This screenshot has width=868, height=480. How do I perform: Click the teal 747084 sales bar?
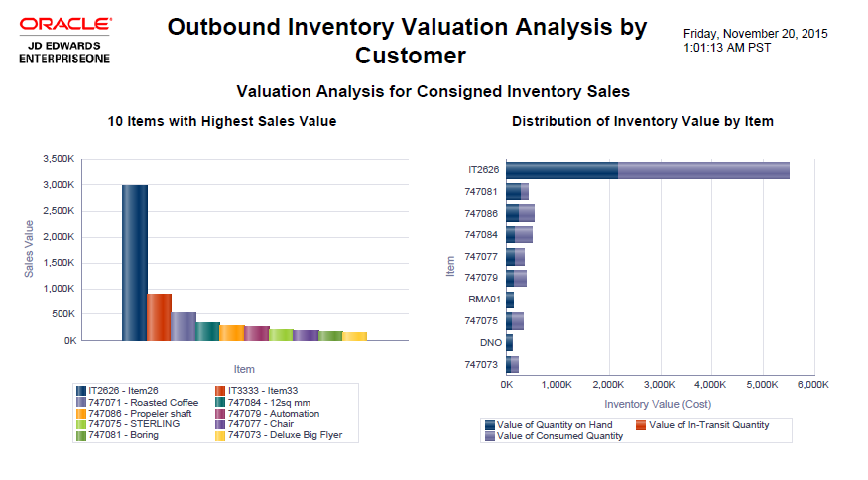coord(207,331)
